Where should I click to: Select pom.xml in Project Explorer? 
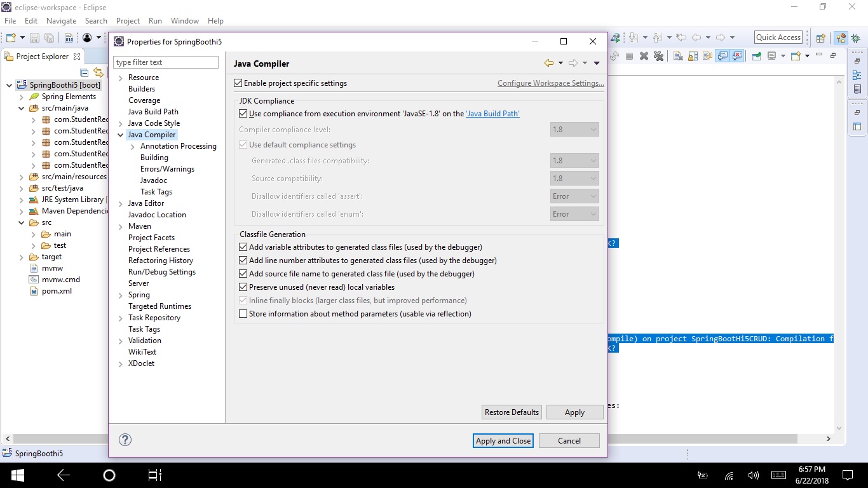tap(57, 291)
